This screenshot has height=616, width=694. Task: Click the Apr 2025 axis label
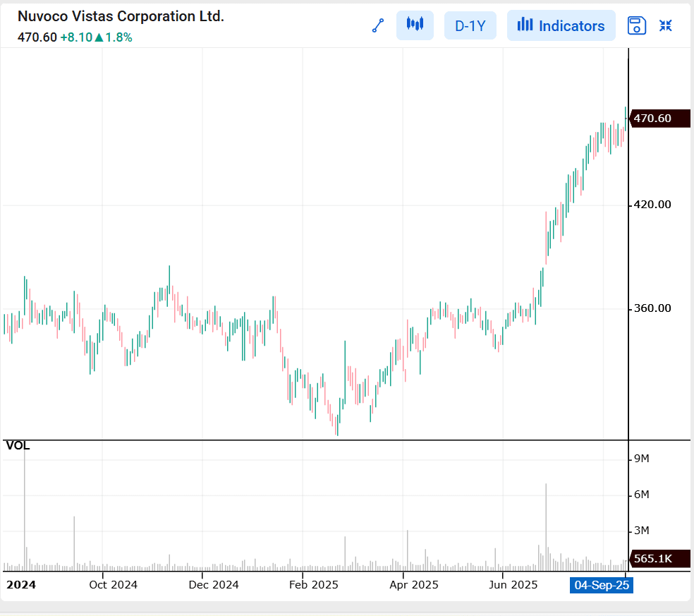pyautogui.click(x=414, y=585)
